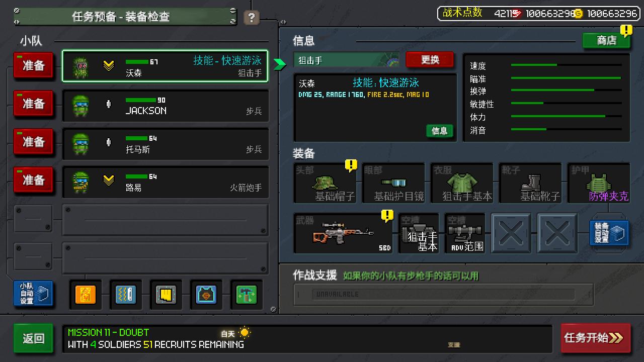644x362 pixels.
Task: Toggle 准备 ready button for 沃森
Action: [33, 66]
